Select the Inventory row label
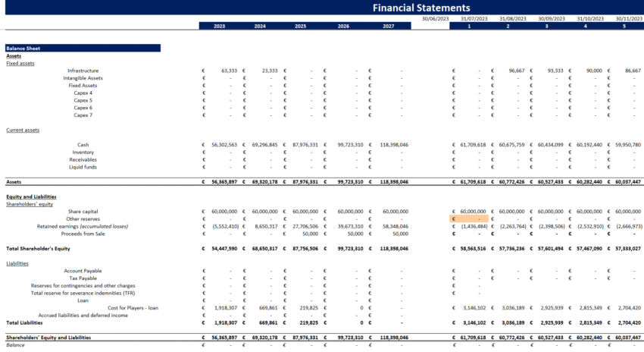The width and height of the screenshot is (644, 352). tap(83, 152)
